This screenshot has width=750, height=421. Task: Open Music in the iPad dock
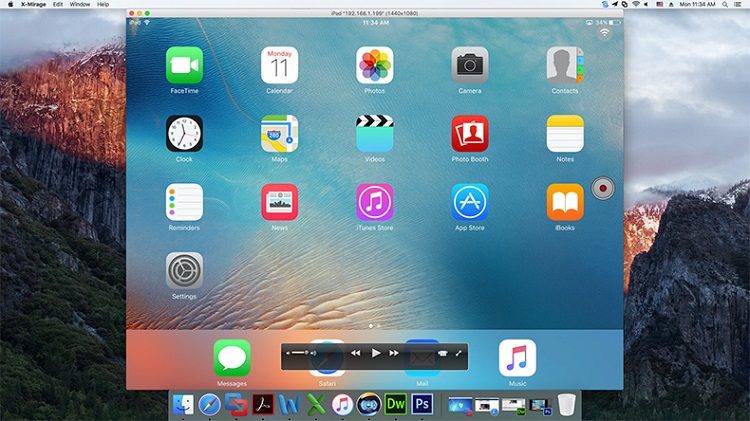[517, 358]
